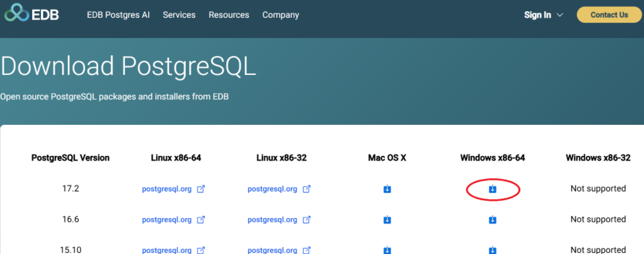Viewport: 644px width, 254px height.
Task: Click external link icon for 17.2 Linux x86-64
Action: click(x=201, y=189)
